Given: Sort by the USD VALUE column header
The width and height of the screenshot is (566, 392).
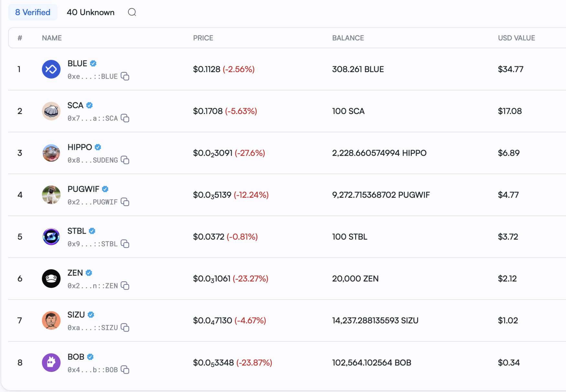Looking at the screenshot, I should 516,38.
